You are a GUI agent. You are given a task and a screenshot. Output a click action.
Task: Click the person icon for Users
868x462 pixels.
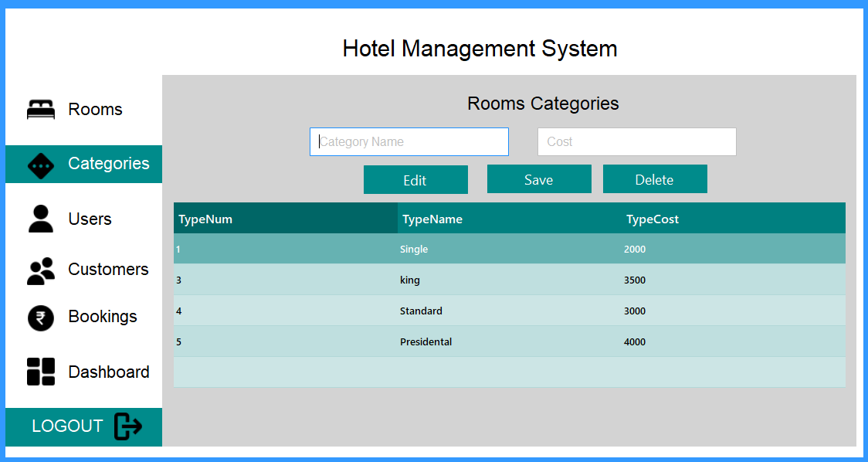(41, 219)
